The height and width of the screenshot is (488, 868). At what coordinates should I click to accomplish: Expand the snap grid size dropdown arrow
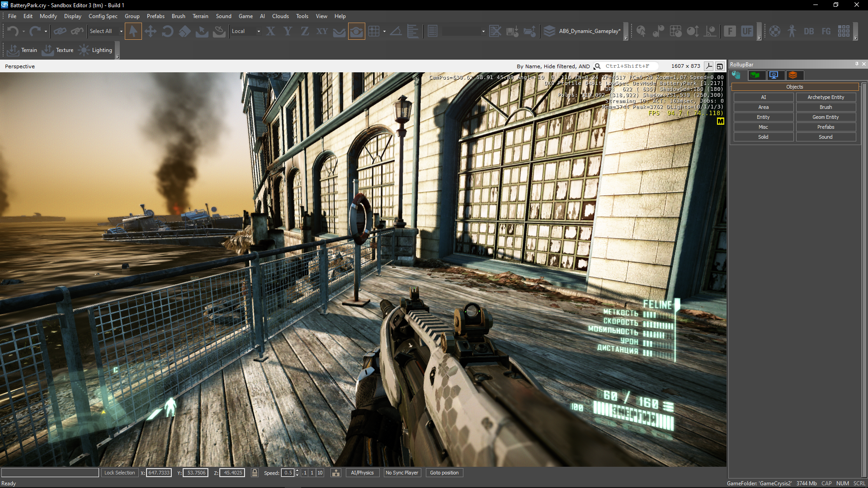click(x=384, y=31)
